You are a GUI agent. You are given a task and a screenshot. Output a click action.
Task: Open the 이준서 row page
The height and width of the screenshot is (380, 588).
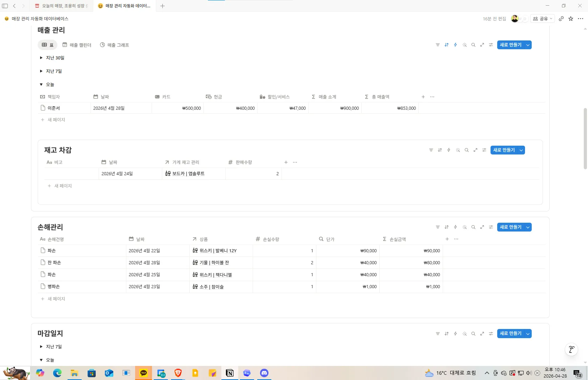[54, 108]
